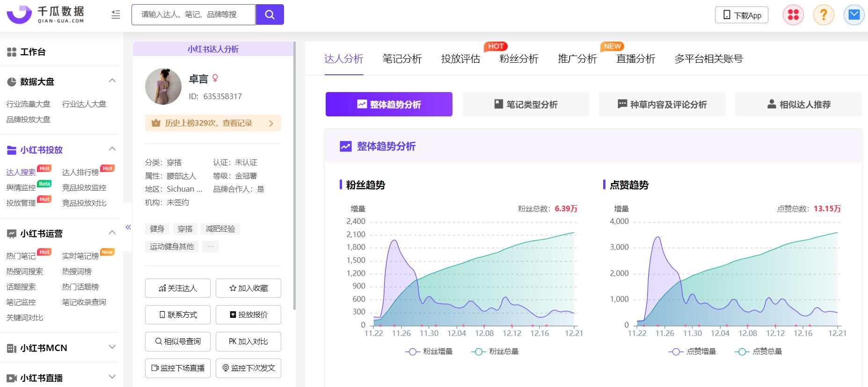This screenshot has width=868, height=387.
Task: Click the 小红书投放 folder icon
Action: point(12,150)
